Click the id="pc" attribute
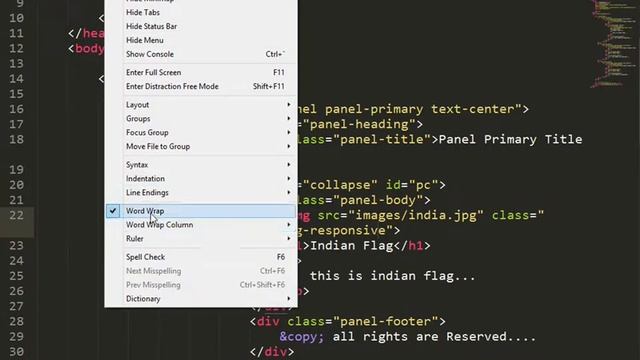 click(412, 185)
